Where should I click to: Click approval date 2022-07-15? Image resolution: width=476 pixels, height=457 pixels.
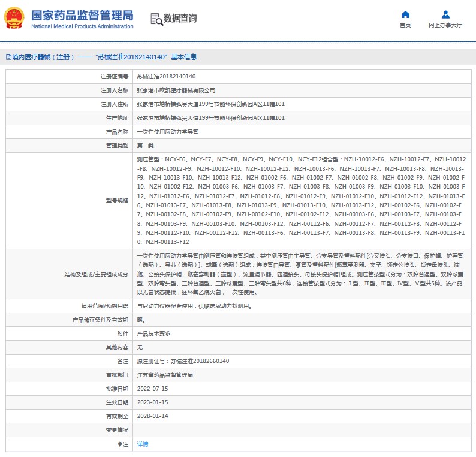pos(152,389)
